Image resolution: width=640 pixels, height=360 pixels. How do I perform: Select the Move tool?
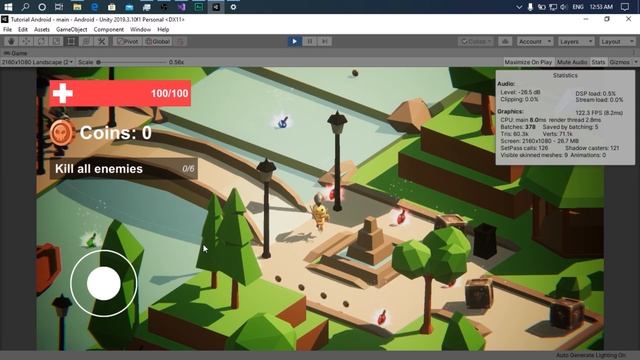pos(26,41)
